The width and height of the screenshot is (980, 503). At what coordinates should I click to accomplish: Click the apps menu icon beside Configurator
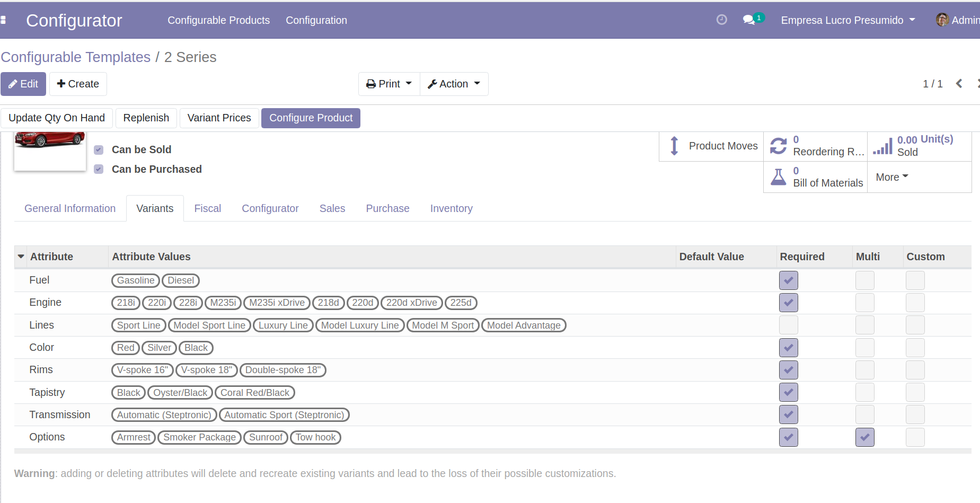click(3, 20)
